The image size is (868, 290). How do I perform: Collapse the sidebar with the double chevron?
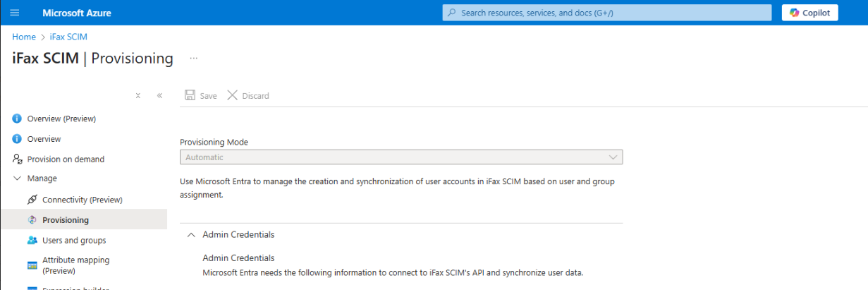click(x=159, y=95)
